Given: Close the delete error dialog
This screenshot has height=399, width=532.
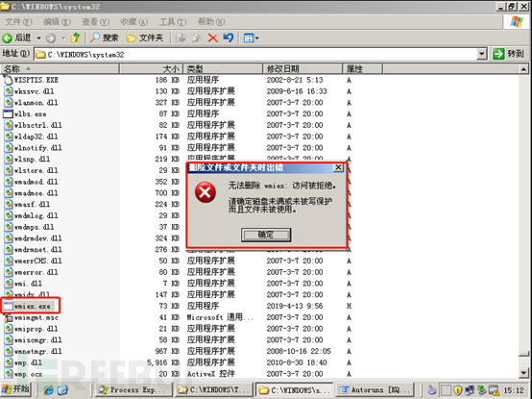Looking at the screenshot, I should tap(338, 167).
